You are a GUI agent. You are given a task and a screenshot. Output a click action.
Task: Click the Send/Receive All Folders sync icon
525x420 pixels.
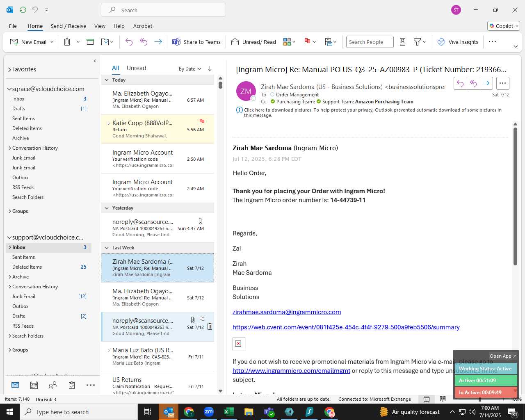point(23,10)
